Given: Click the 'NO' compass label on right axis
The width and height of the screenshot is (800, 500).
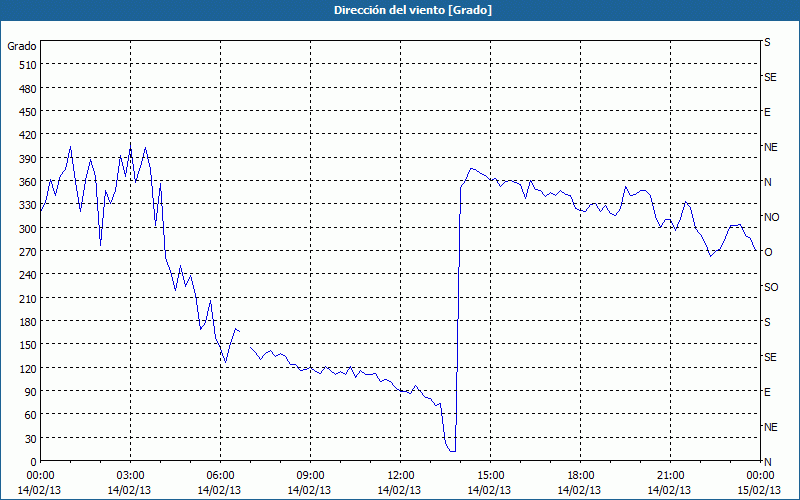Looking at the screenshot, I should [771, 217].
